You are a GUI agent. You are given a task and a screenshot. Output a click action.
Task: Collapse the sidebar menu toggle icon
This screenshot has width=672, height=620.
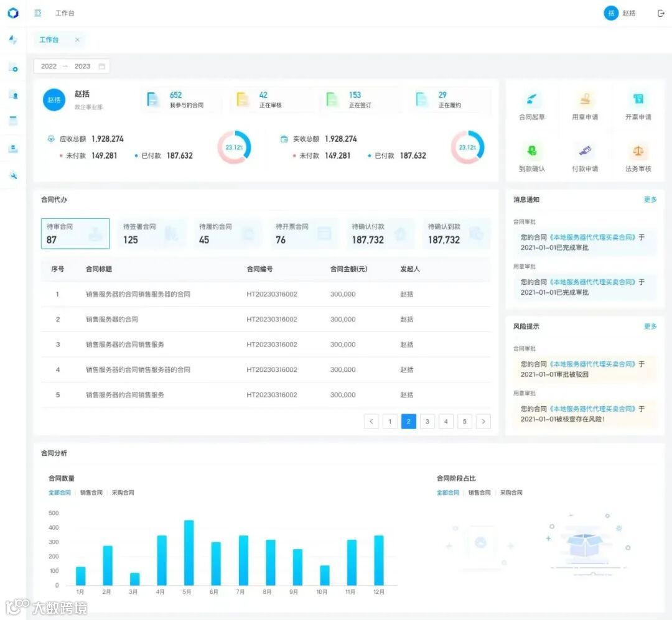[x=38, y=13]
